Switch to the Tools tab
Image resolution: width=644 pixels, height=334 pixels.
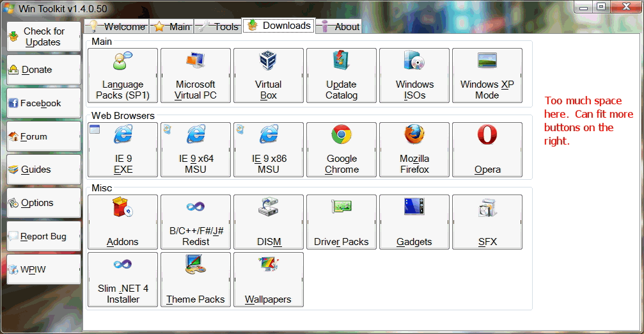(218, 26)
